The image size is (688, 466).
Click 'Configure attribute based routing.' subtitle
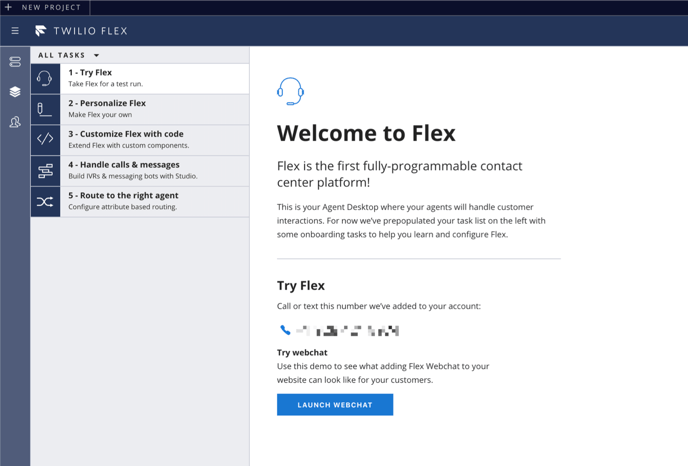tap(122, 207)
